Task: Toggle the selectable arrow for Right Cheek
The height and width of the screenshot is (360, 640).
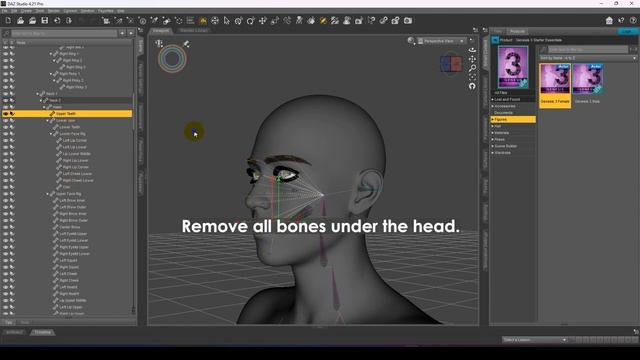Action: click(x=12, y=280)
